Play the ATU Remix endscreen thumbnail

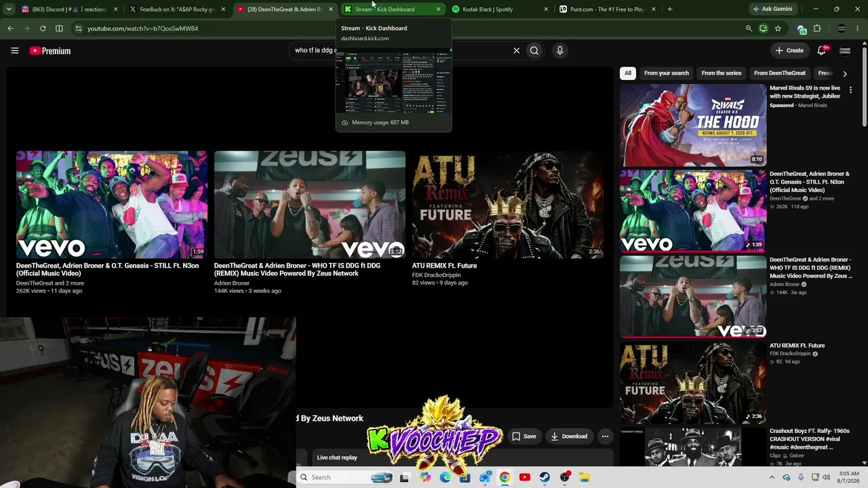(x=508, y=205)
